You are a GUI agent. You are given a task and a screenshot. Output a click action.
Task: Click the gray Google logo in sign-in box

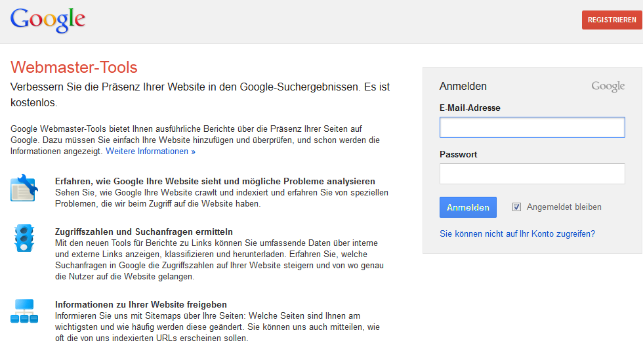[608, 87]
